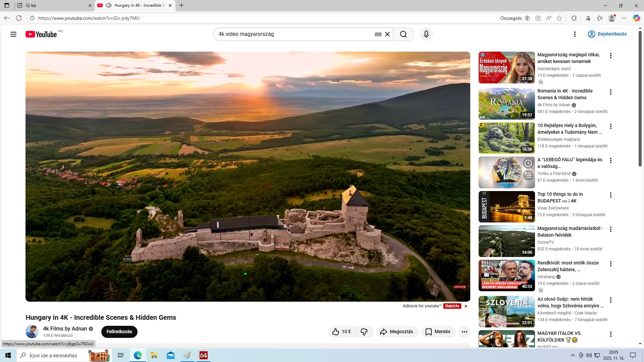Click the voice search microphone icon
644x362 pixels.
tap(426, 34)
